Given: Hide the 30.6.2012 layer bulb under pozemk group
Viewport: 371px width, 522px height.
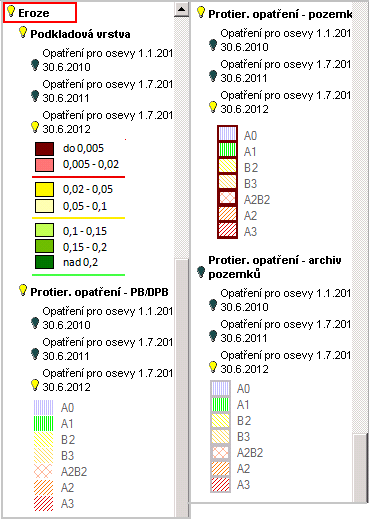Looking at the screenshot, I should tap(213, 107).
